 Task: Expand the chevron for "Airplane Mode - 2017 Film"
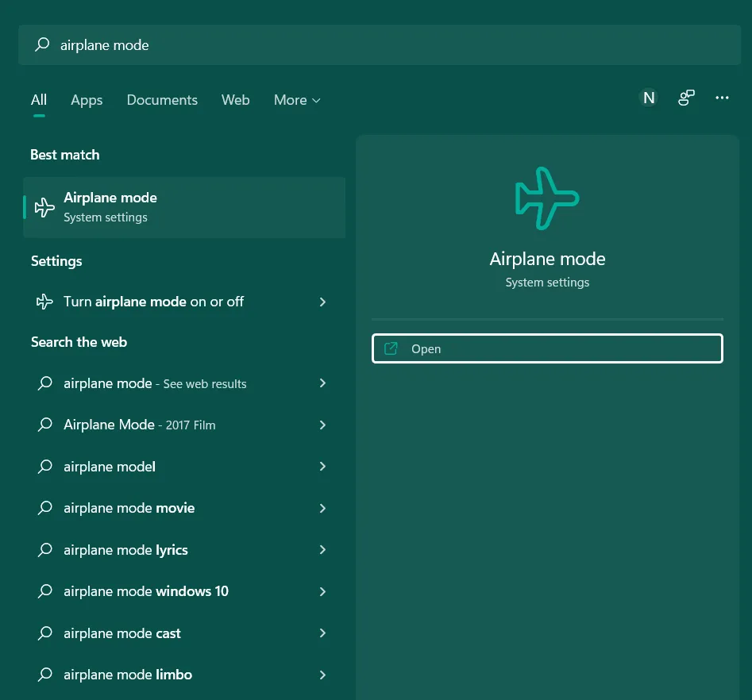(322, 425)
